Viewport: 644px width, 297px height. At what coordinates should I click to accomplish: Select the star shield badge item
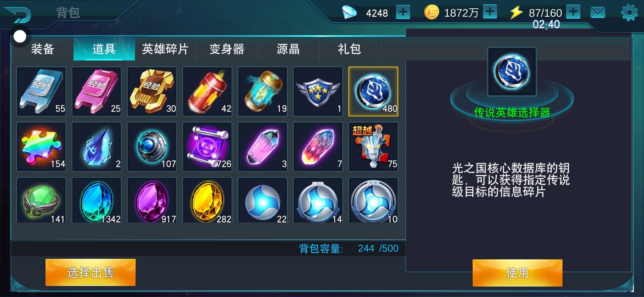coord(318,91)
